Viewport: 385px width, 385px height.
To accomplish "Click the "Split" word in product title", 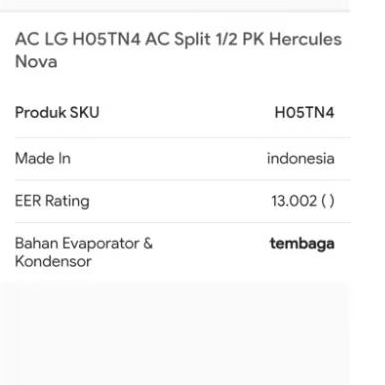I will [192, 40].
